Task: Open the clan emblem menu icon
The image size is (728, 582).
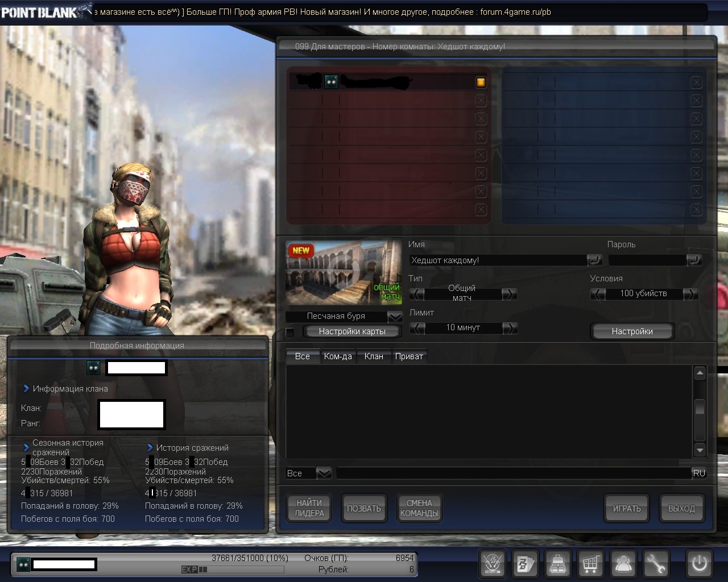Action: point(493,564)
